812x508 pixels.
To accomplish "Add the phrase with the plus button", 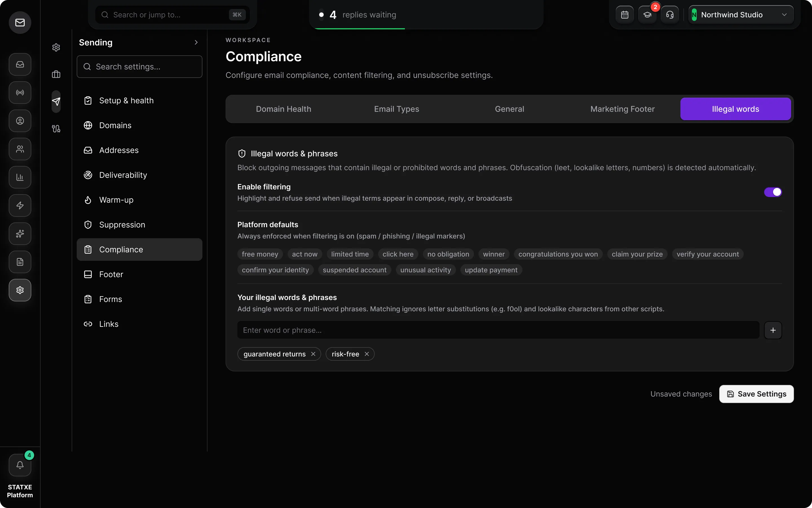I will 773,330.
